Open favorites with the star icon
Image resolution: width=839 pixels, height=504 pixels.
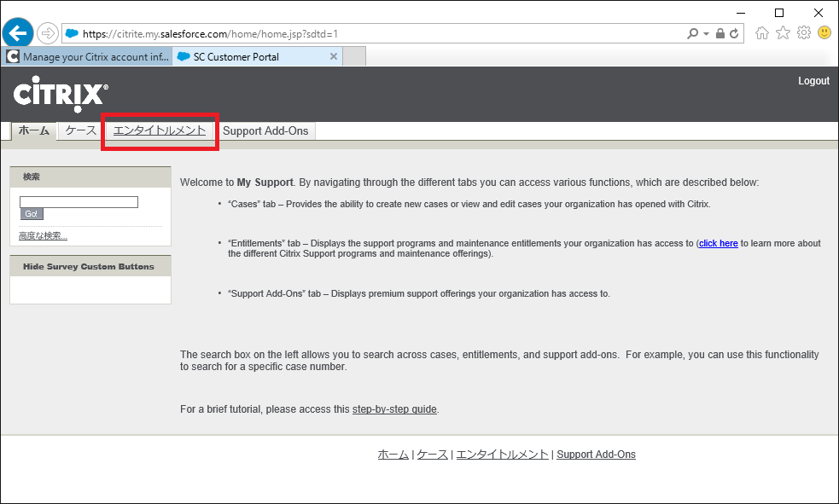pyautogui.click(x=783, y=33)
